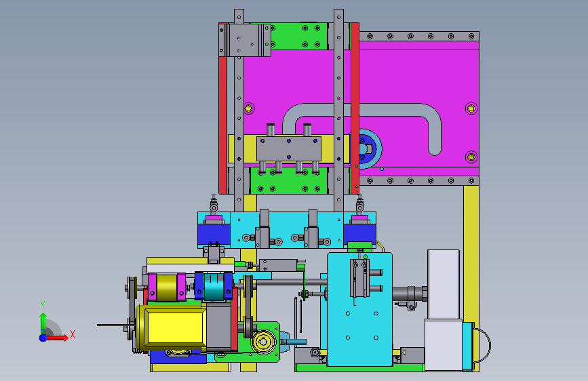Select the U-shaped gray slot in magenta plate
The width and height of the screenshot is (588, 381).
pos(362,111)
